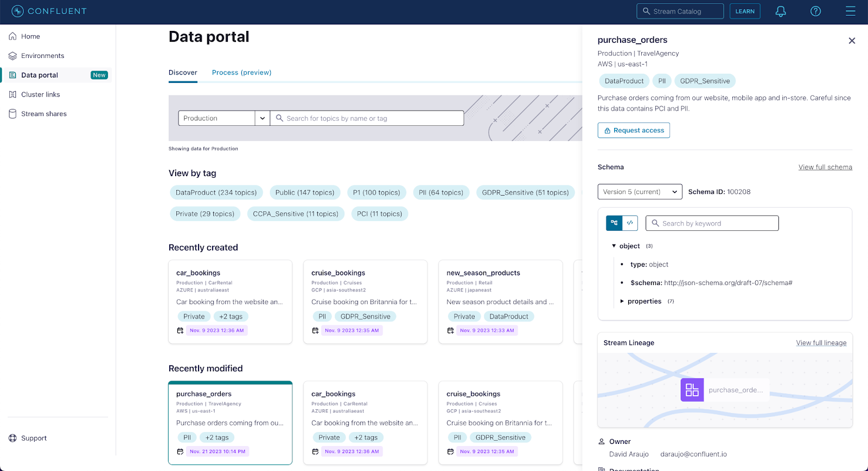This screenshot has height=471, width=868.
Task: Filter by P1 (100 topics) tag
Action: pos(376,192)
